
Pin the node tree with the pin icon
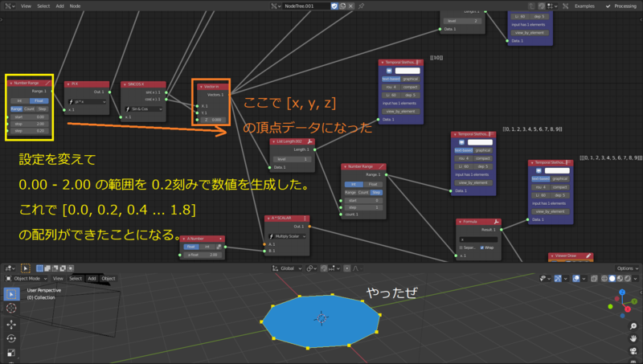point(361,6)
